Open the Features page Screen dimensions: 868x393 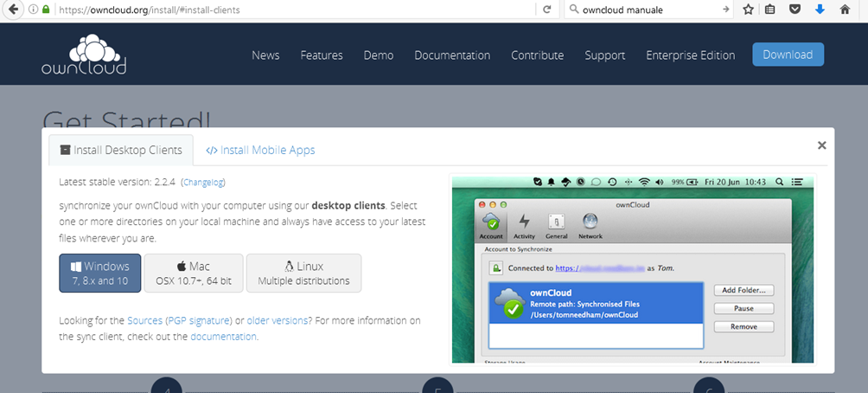point(322,55)
